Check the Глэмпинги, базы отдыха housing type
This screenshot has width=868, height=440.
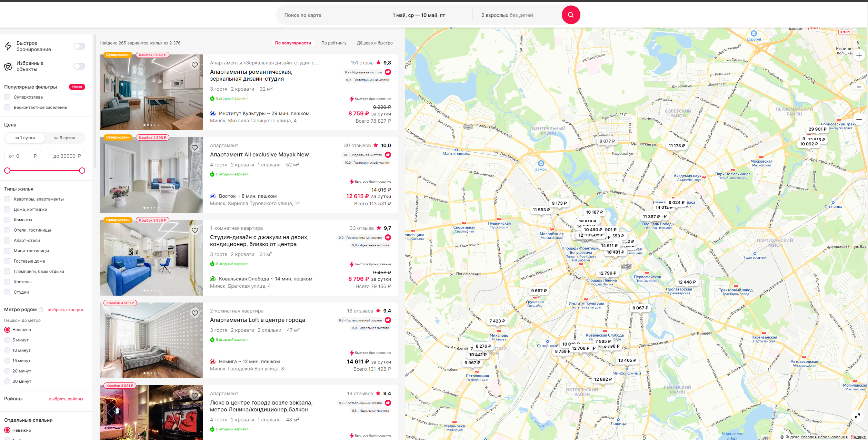[x=7, y=272]
